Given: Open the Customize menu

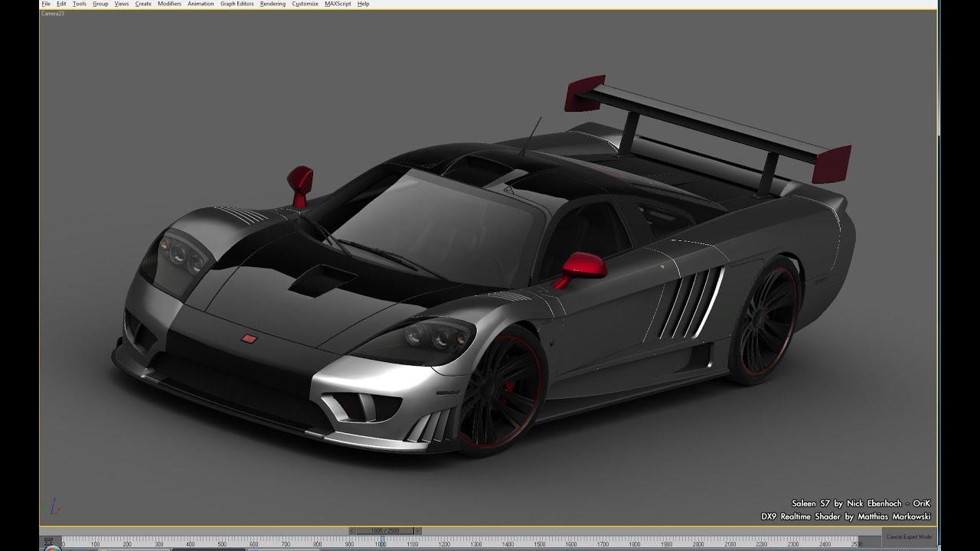Looking at the screenshot, I should 305,4.
